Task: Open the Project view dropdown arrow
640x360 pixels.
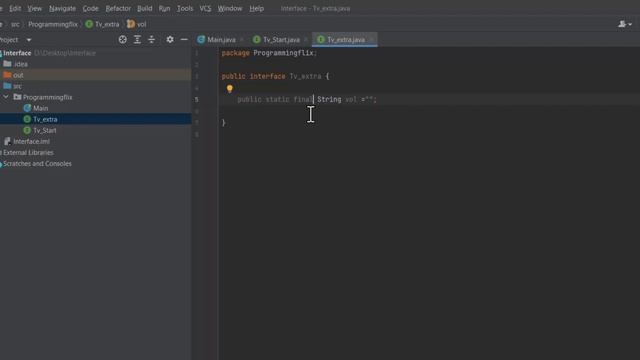Action: tap(29, 40)
